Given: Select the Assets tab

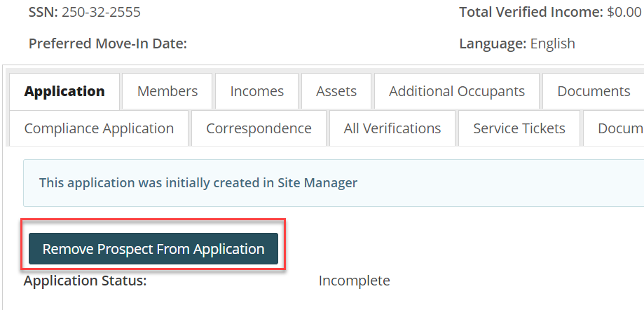Looking at the screenshot, I should coord(336,91).
